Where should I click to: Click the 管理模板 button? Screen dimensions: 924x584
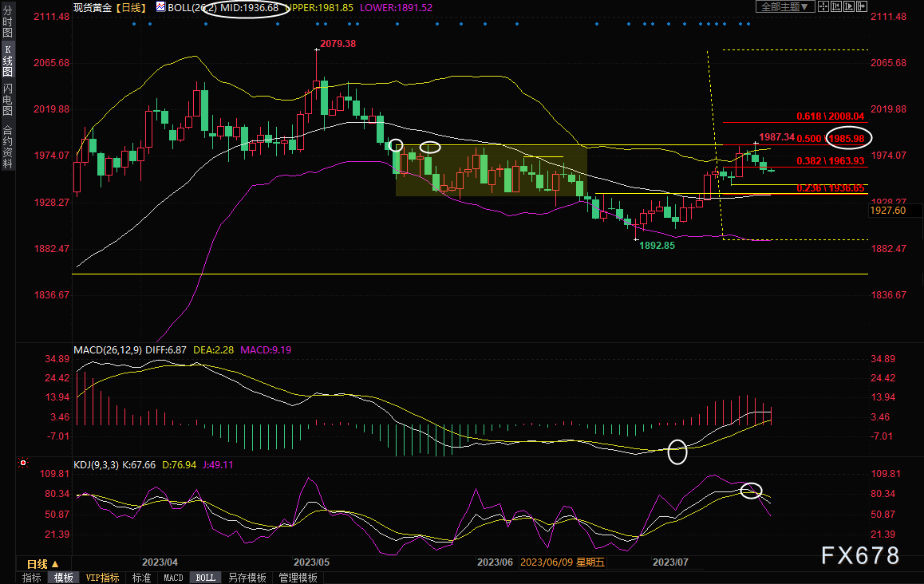coord(298,578)
